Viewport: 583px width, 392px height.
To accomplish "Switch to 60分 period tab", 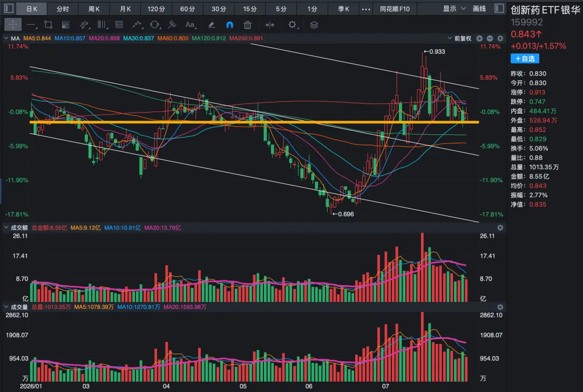I will 187,9.
